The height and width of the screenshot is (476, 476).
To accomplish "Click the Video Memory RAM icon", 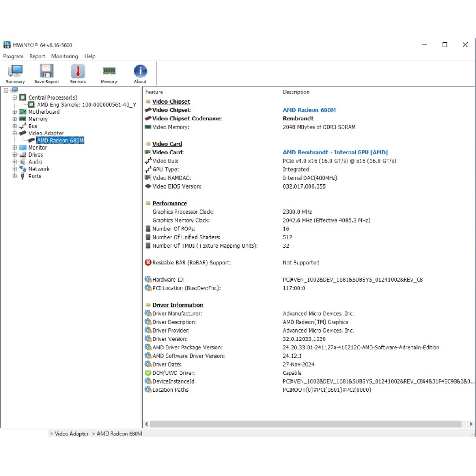I will pyautogui.click(x=148, y=127).
